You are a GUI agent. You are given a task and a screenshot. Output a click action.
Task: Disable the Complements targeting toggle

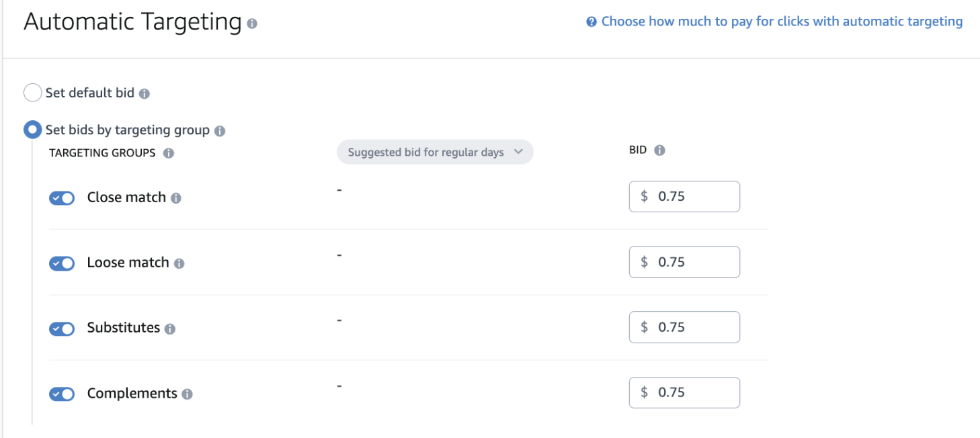click(62, 394)
